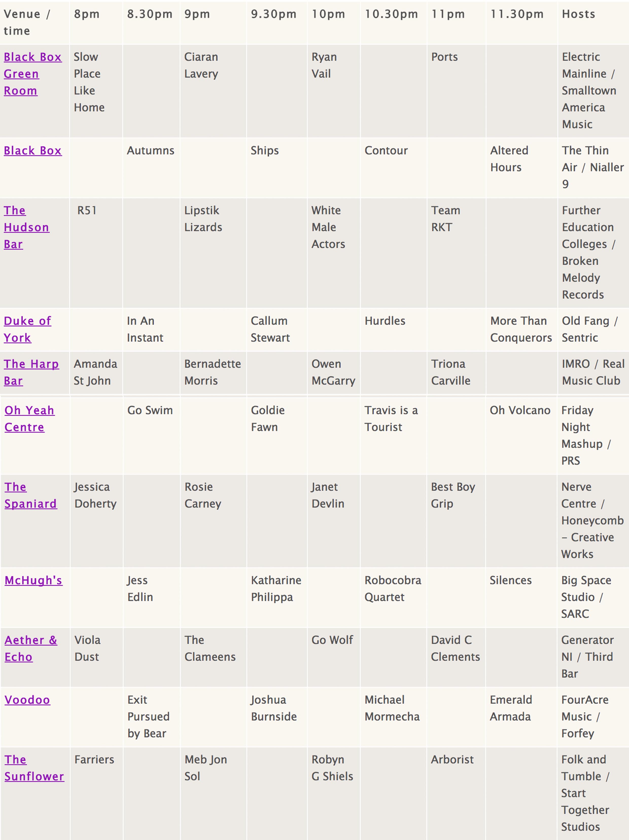
Task: Click the Hosts column header
Action: point(579,14)
